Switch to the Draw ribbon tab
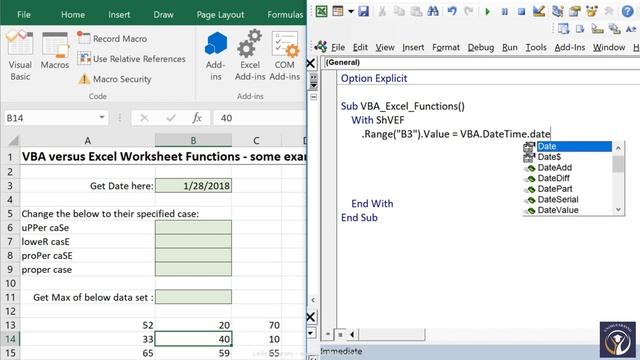The height and width of the screenshot is (360, 640). click(163, 14)
